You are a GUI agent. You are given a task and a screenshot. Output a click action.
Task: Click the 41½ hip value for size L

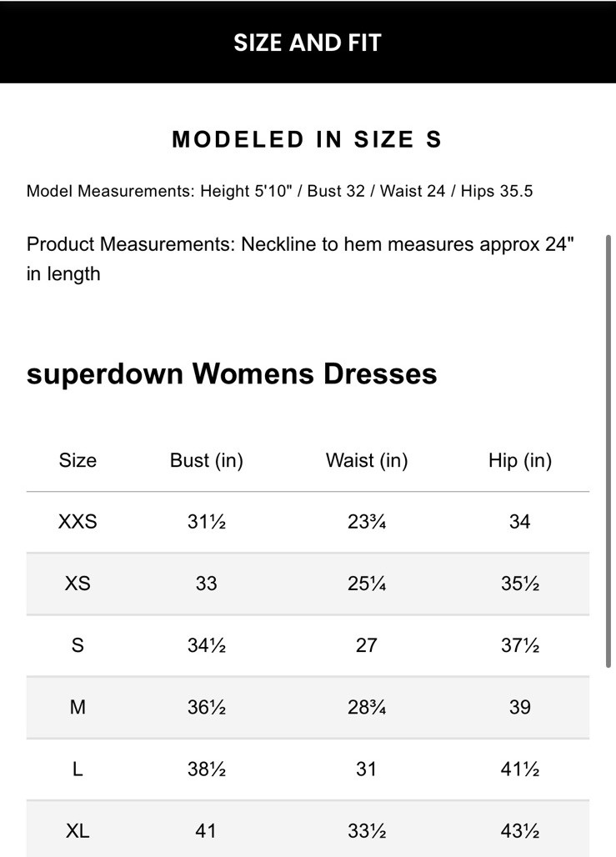click(x=519, y=769)
